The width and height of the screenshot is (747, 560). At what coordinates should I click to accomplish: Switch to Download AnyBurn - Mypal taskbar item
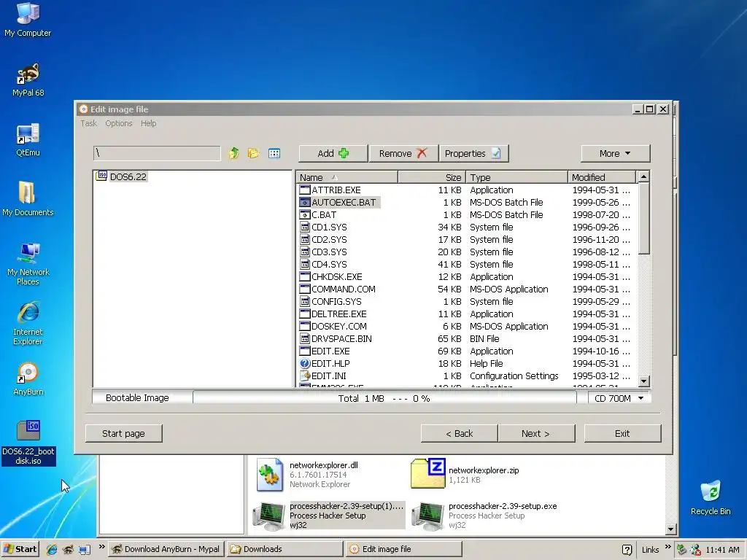click(167, 549)
